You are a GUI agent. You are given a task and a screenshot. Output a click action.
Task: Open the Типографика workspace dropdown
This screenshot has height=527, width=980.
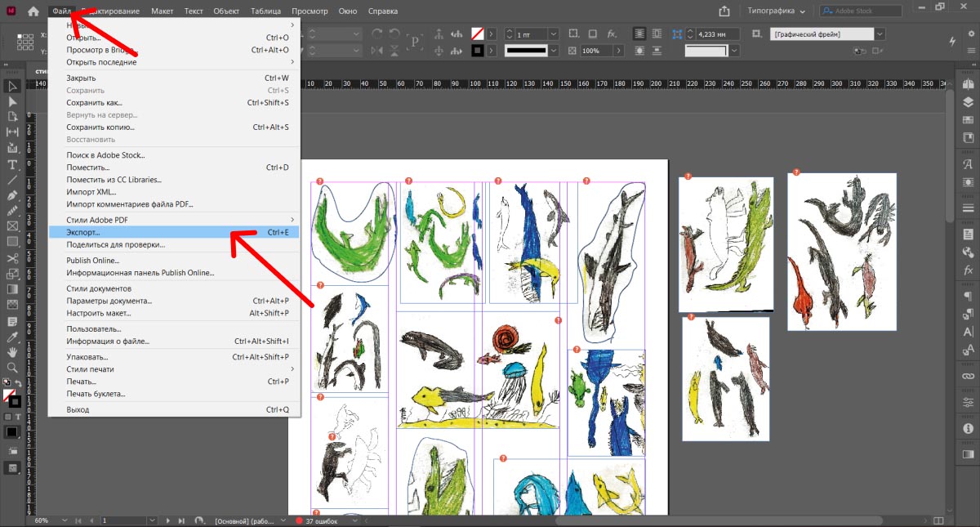click(x=773, y=11)
